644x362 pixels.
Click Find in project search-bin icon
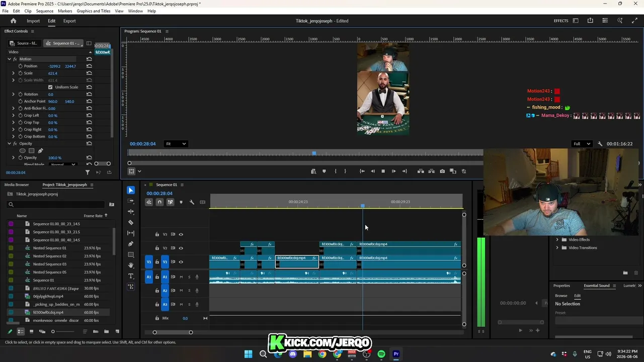coord(112,205)
